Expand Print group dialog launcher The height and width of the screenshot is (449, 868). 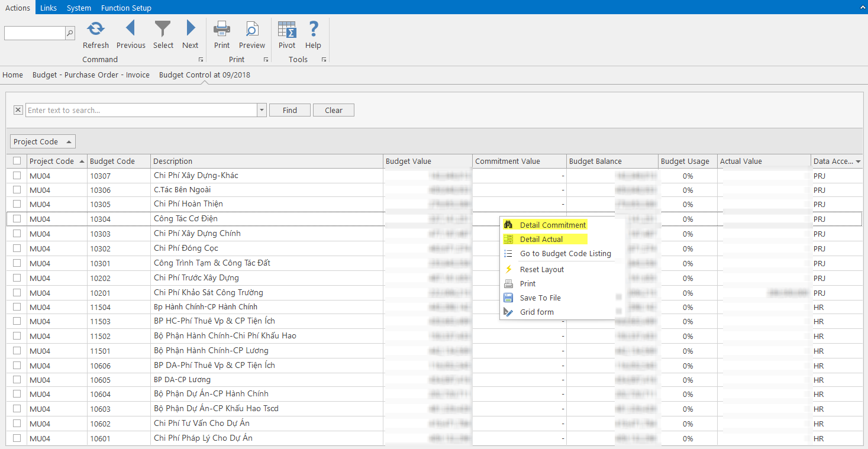pyautogui.click(x=266, y=60)
